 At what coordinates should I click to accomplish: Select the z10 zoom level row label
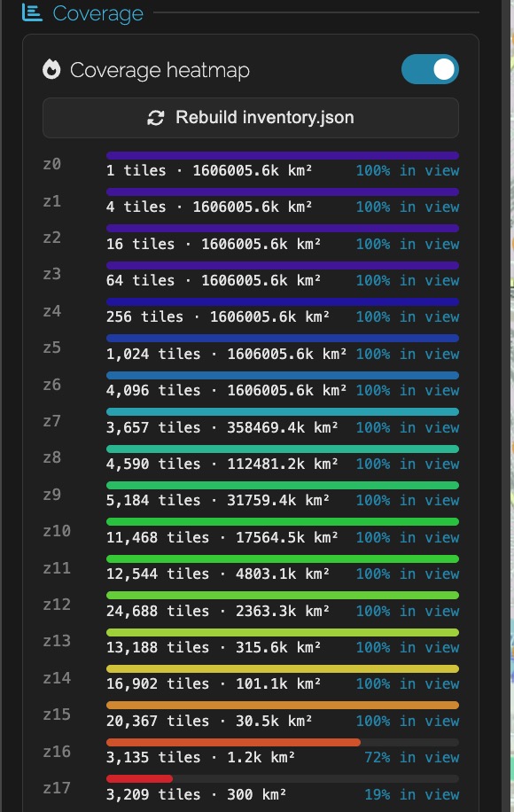[x=57, y=531]
